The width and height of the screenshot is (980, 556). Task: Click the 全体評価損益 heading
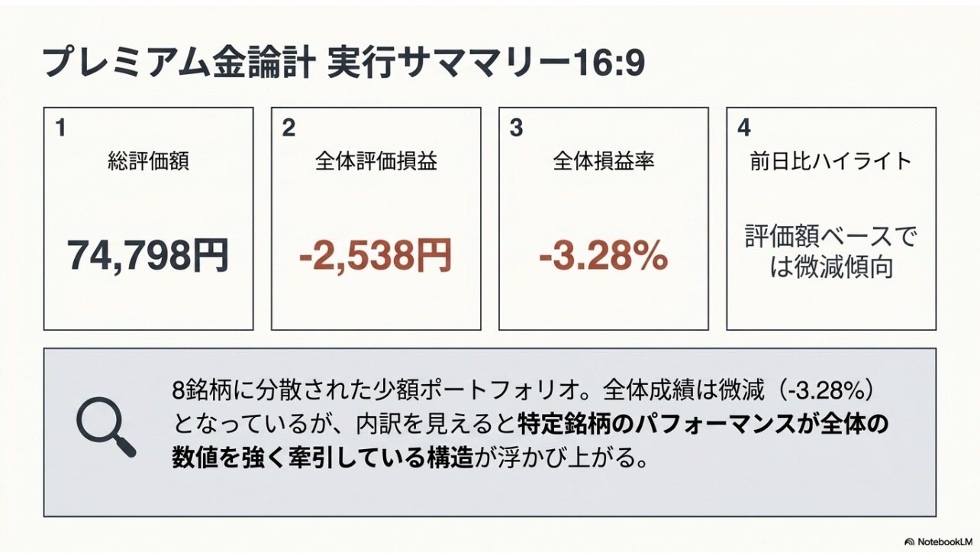tap(376, 160)
